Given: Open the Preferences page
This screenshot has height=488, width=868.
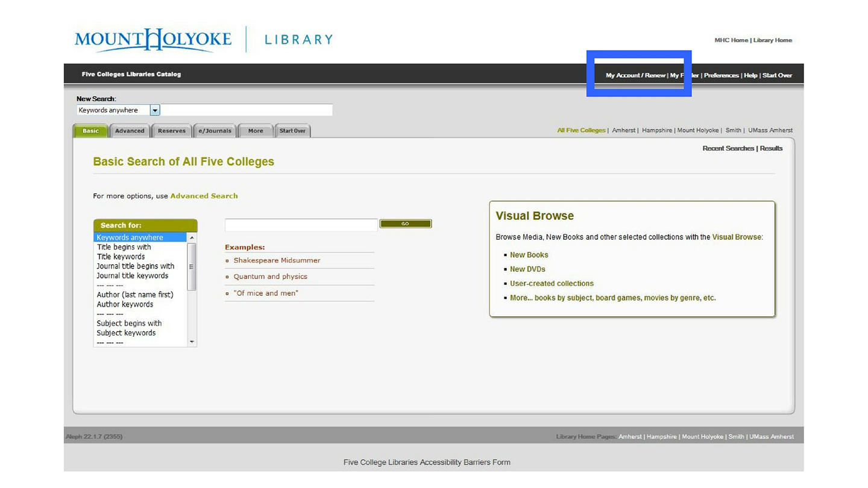Looking at the screenshot, I should point(721,75).
